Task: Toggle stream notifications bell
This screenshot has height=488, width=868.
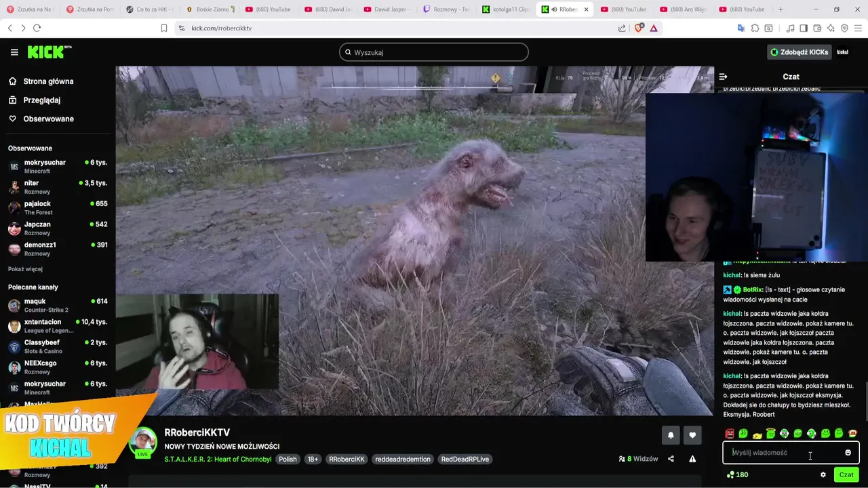Action: 671,435
